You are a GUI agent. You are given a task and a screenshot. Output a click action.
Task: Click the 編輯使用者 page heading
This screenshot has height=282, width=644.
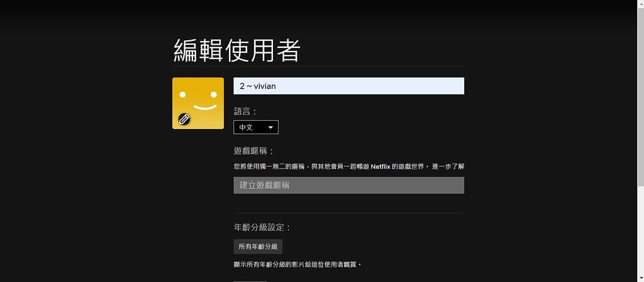click(236, 50)
